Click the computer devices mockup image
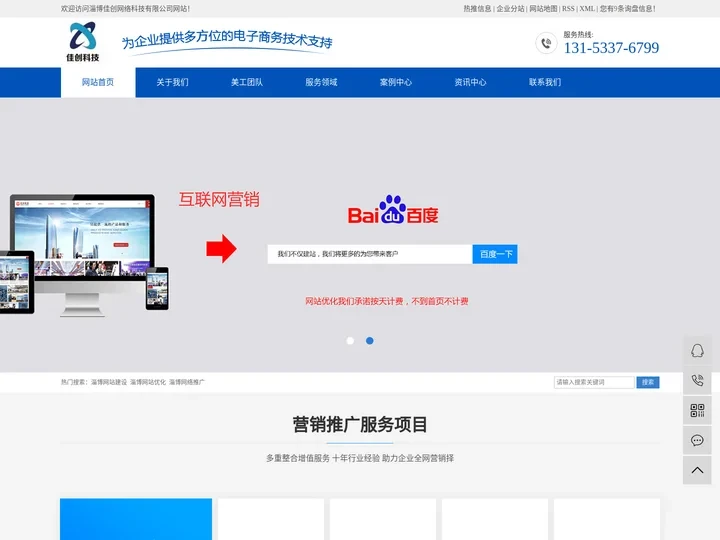The height and width of the screenshot is (540, 720). pyautogui.click(x=84, y=255)
